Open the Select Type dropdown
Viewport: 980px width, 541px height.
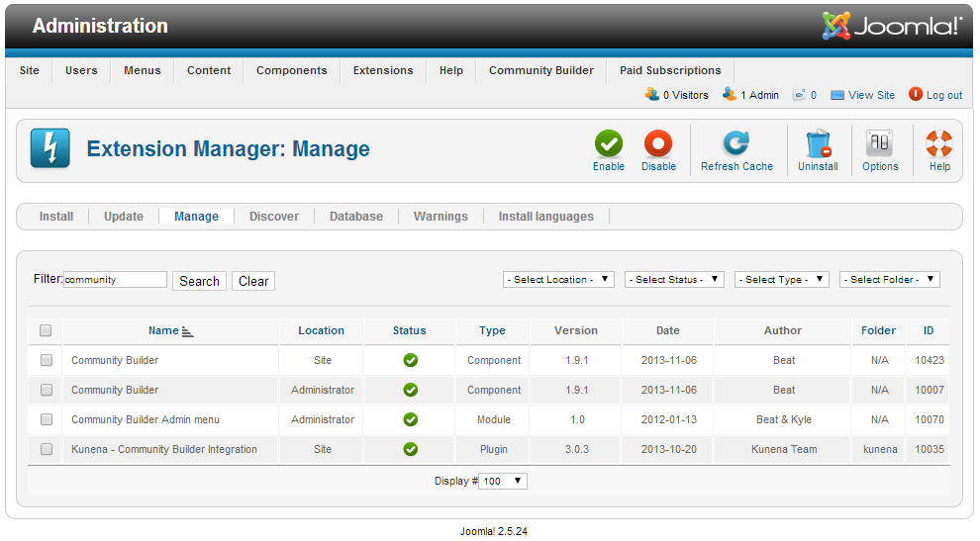pos(781,279)
